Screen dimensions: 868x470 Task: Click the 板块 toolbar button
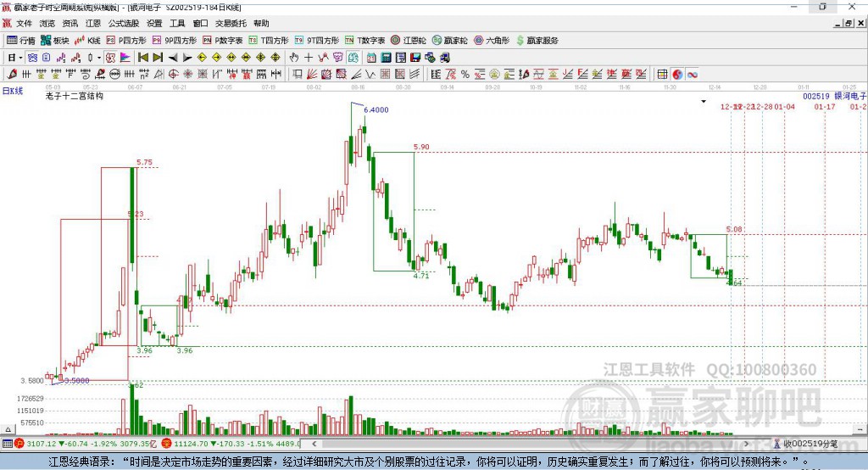(55, 41)
